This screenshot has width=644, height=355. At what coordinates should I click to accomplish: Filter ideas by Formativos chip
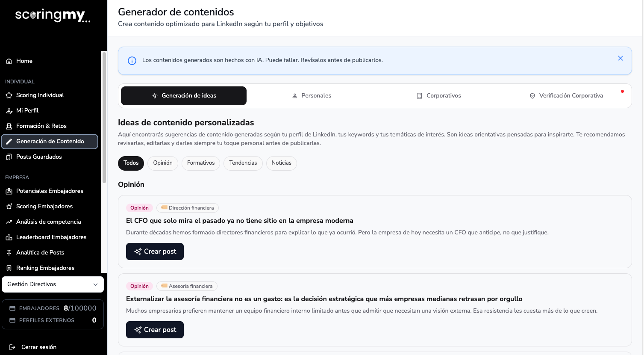point(201,163)
